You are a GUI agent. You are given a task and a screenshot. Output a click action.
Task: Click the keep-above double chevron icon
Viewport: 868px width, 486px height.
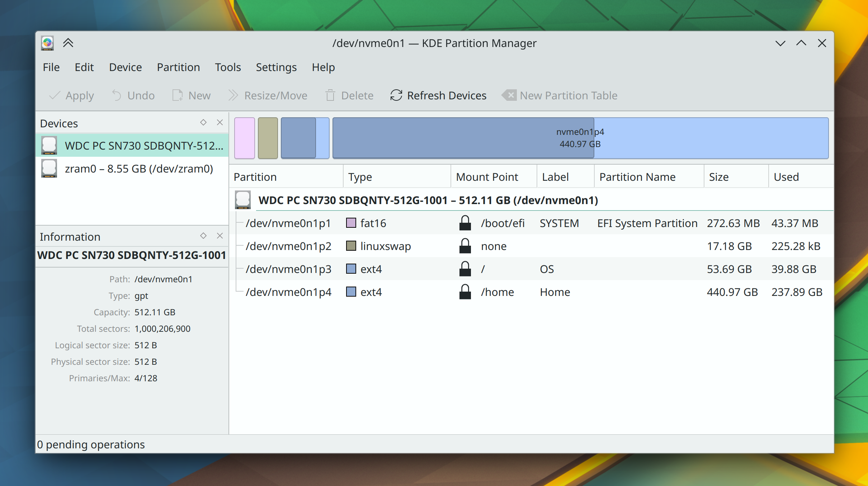coord(68,43)
